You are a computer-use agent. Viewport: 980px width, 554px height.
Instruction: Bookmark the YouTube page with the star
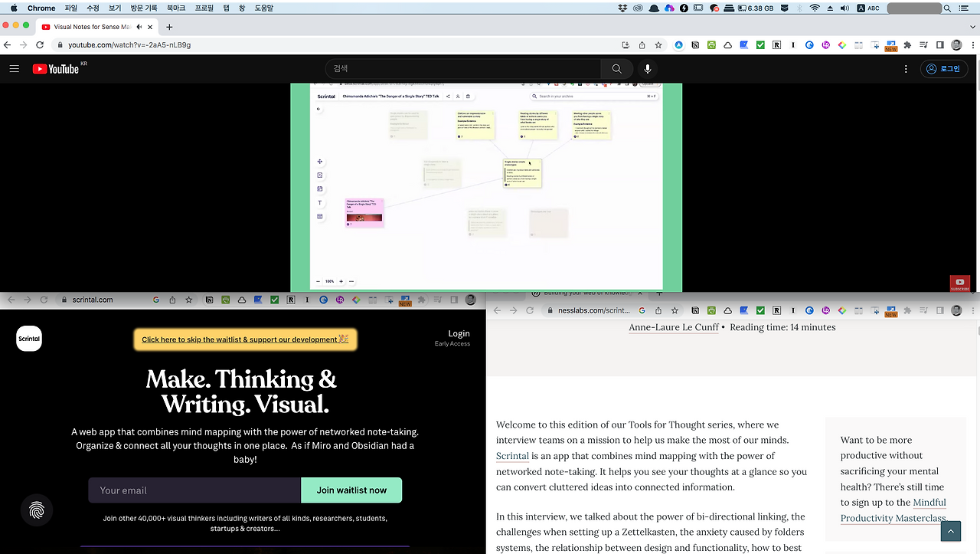coord(658,45)
